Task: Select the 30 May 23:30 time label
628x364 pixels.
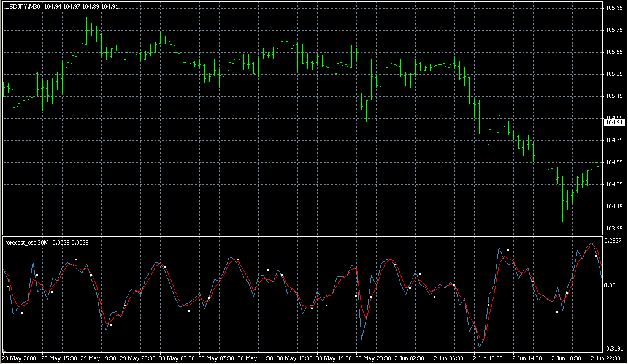Action: point(374,358)
